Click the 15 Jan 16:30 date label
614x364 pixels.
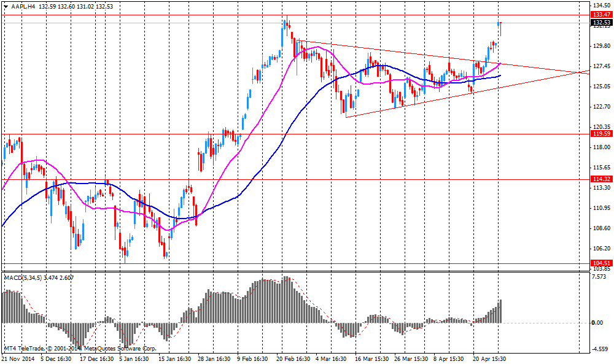tap(174, 358)
